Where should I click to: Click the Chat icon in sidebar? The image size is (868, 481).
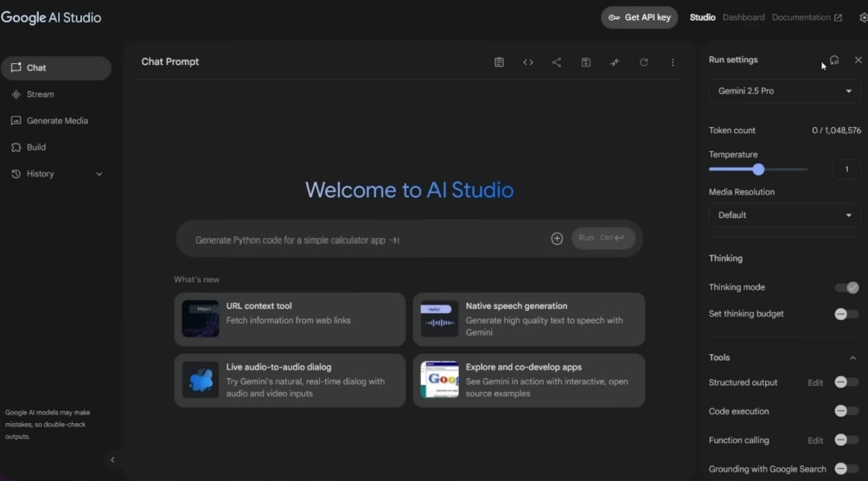(x=16, y=67)
